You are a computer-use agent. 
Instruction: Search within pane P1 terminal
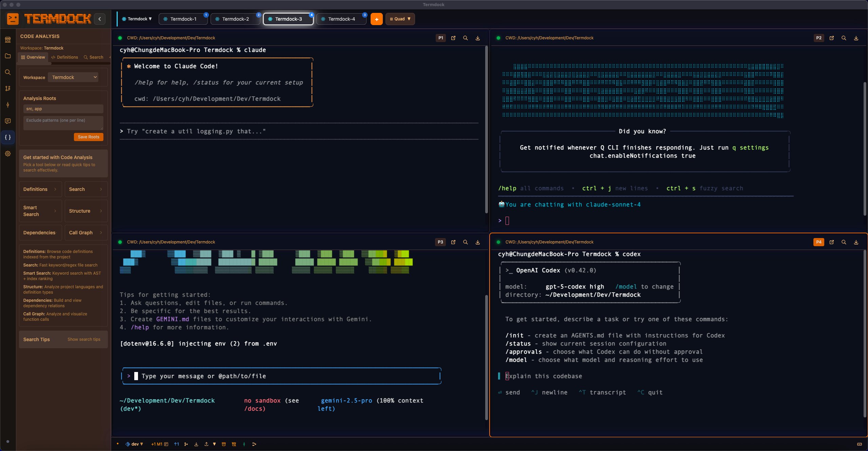click(x=465, y=38)
